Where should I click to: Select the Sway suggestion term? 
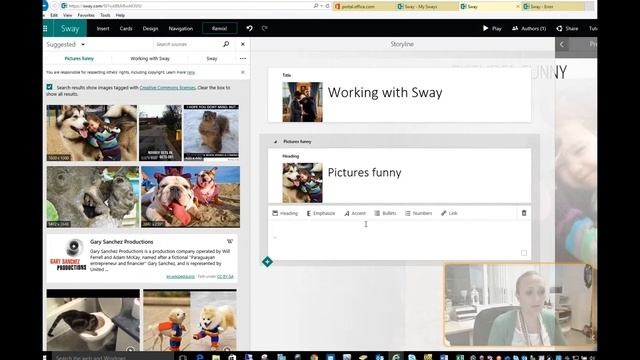tap(212, 59)
